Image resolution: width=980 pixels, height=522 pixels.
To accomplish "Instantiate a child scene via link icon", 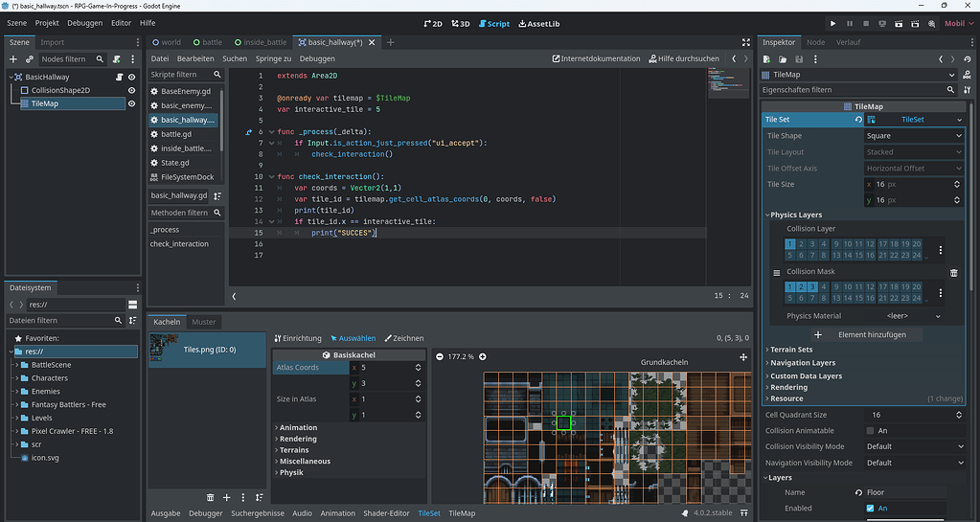I will (x=30, y=58).
